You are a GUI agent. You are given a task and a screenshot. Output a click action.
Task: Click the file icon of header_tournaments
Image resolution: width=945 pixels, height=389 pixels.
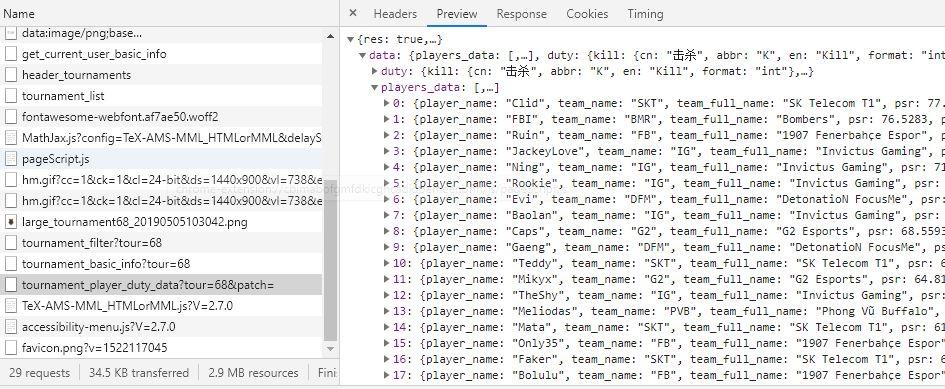click(x=10, y=75)
